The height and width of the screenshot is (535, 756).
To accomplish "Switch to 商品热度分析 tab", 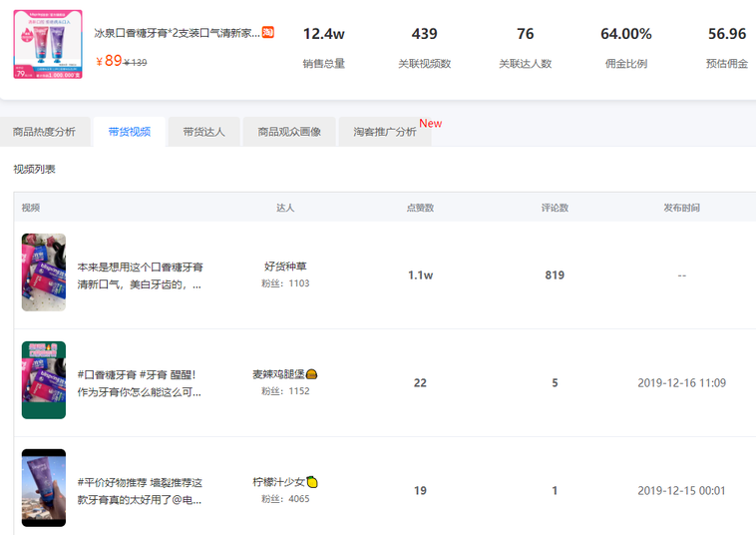I will (44, 132).
